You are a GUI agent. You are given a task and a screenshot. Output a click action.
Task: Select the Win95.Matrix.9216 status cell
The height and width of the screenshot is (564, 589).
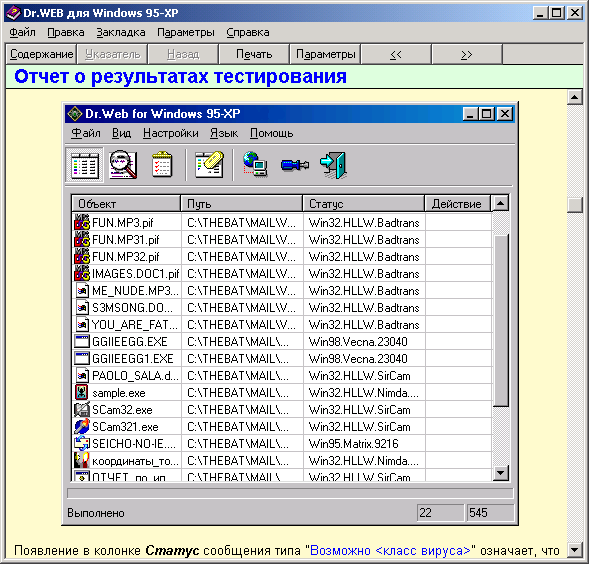[364, 444]
